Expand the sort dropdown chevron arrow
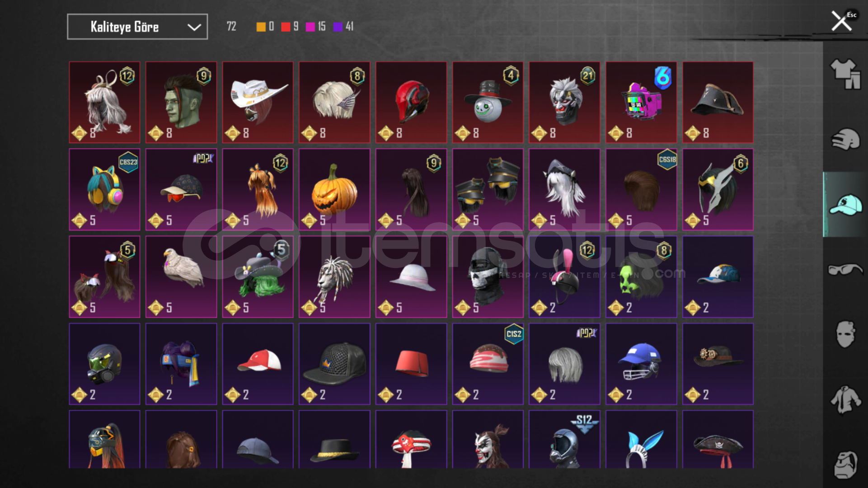Image resolution: width=868 pixels, height=488 pixels. (x=194, y=27)
